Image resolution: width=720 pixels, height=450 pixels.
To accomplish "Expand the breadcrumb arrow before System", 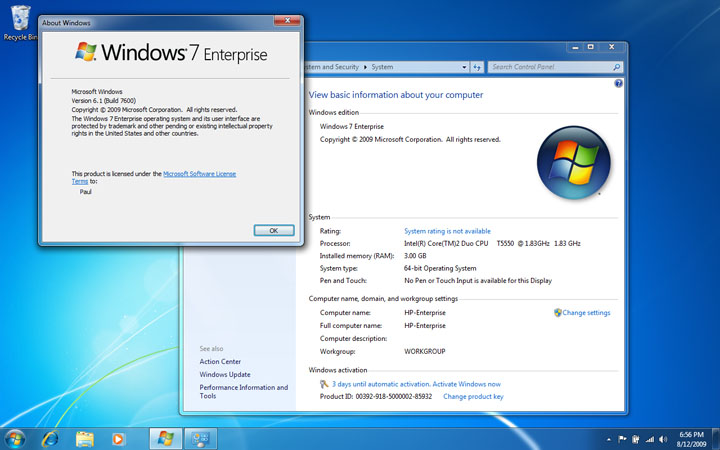I will pyautogui.click(x=364, y=67).
